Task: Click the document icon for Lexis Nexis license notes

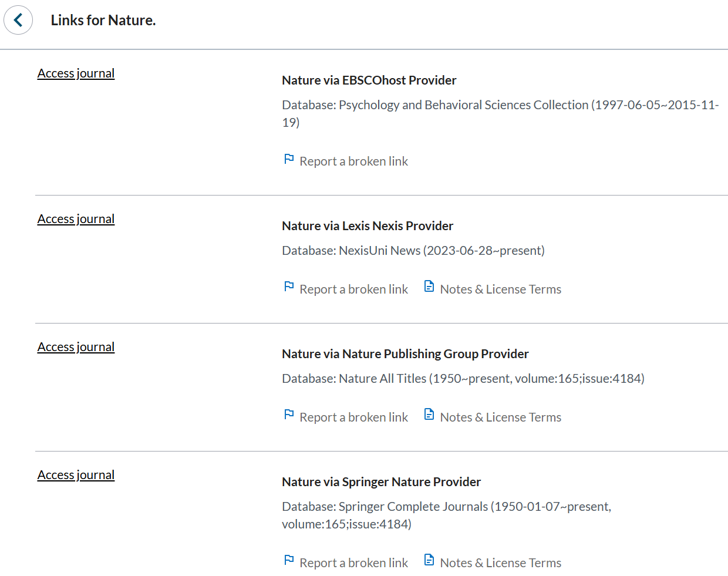Action: (429, 287)
